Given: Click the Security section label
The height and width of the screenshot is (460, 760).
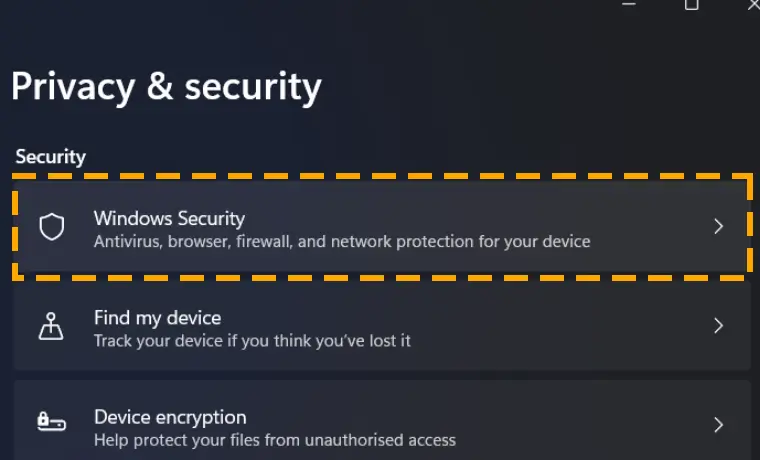Looking at the screenshot, I should [x=50, y=157].
